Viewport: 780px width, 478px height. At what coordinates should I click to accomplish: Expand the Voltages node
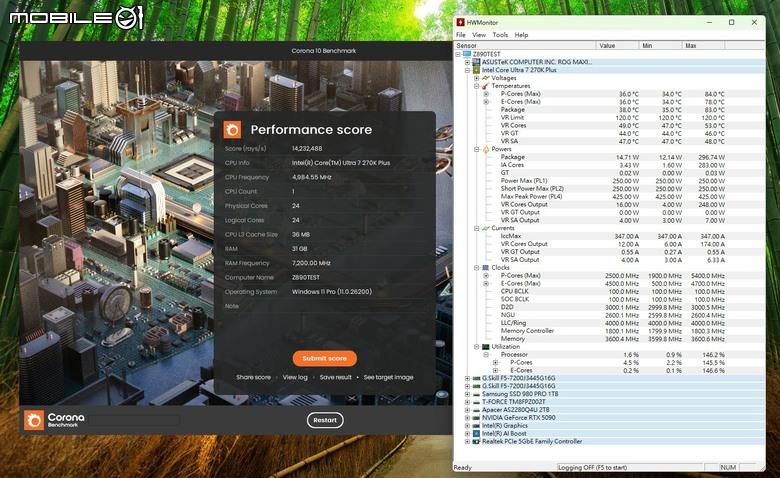476,78
